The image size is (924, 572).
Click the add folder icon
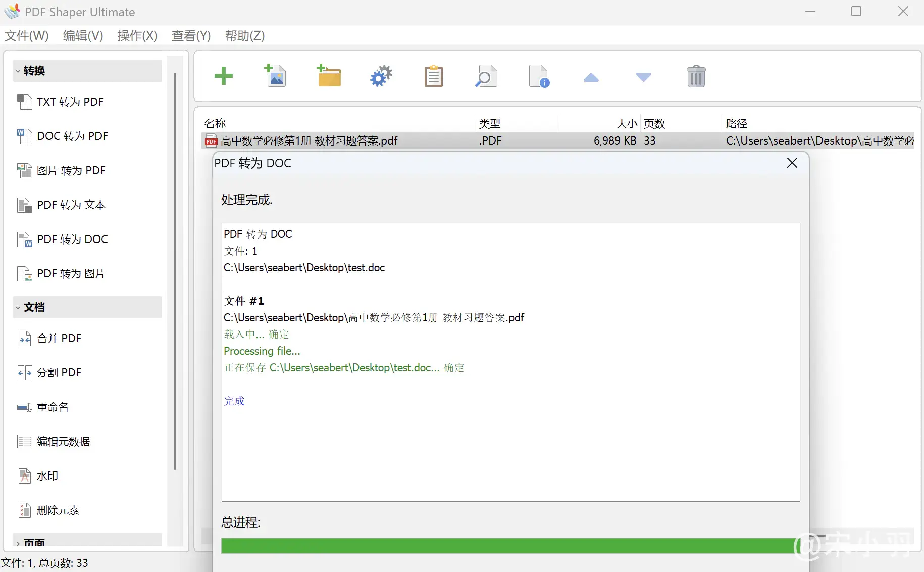click(x=329, y=76)
